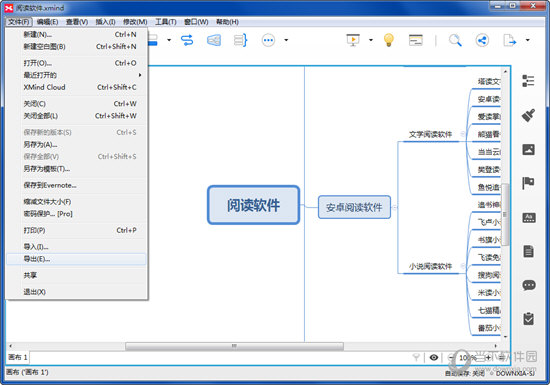Choose 打开(O)... menu entry
The image size is (550, 385).
76,63
